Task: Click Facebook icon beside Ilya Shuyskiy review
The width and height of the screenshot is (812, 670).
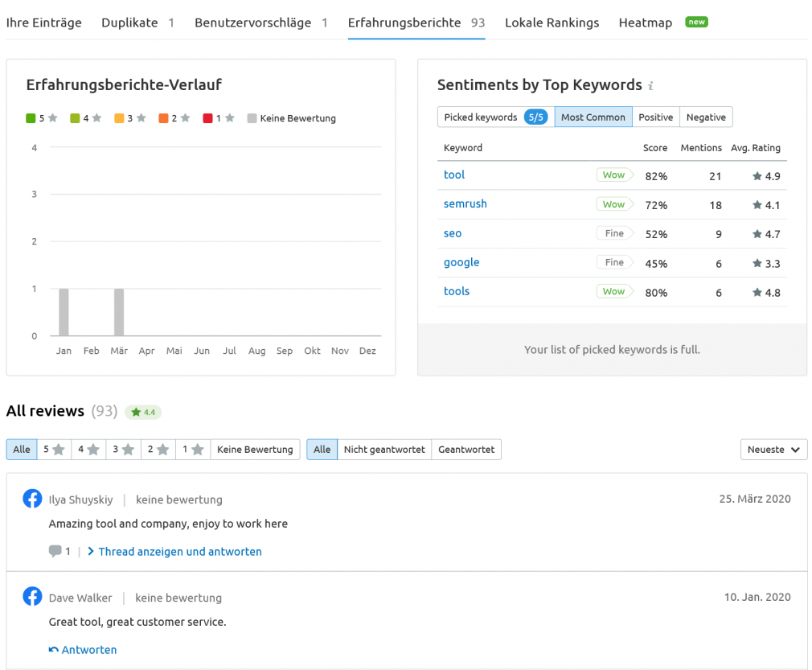Action: point(32,499)
